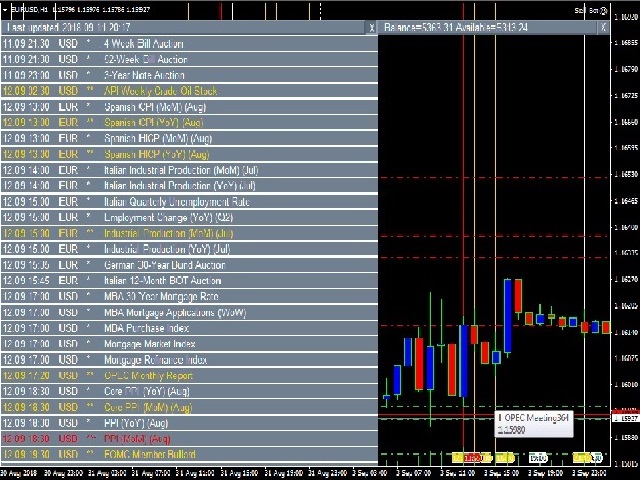Click the Balance=5363.31 Available text
640x480 pixels.
pyautogui.click(x=456, y=28)
